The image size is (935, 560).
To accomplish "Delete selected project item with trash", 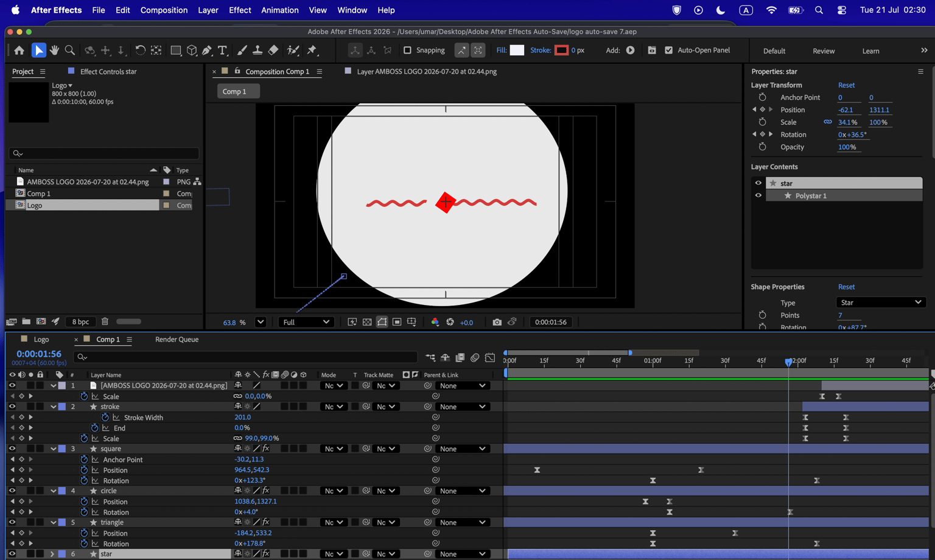I will 105,321.
